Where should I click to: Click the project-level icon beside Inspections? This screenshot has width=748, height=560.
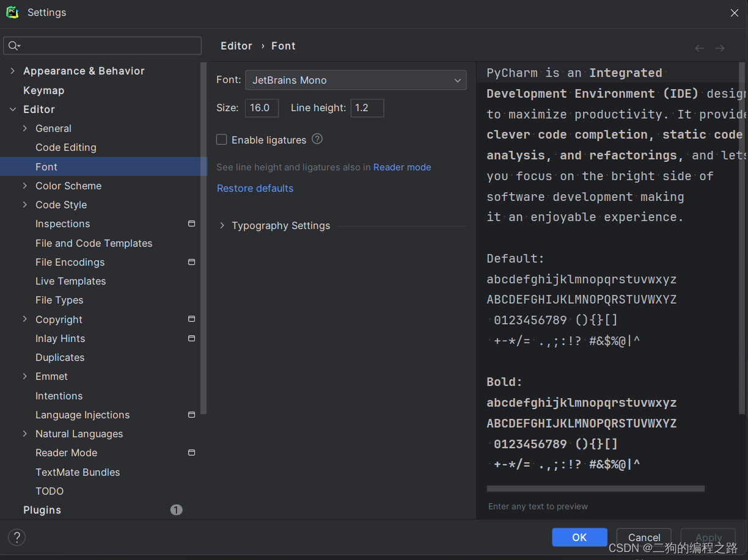191,224
